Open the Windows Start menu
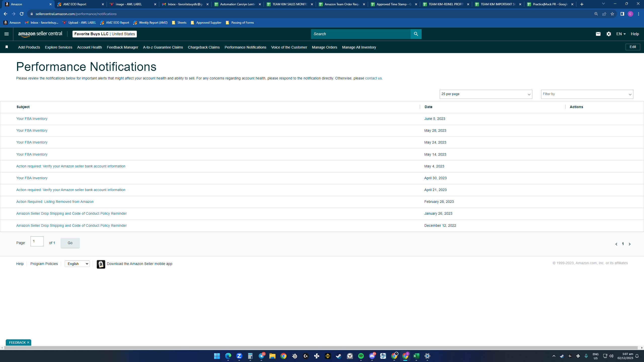 217,356
